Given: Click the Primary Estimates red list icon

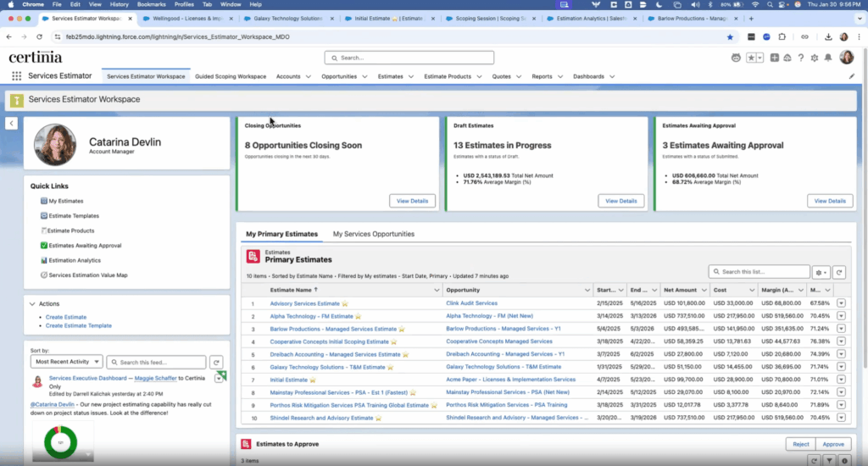Looking at the screenshot, I should click(253, 256).
